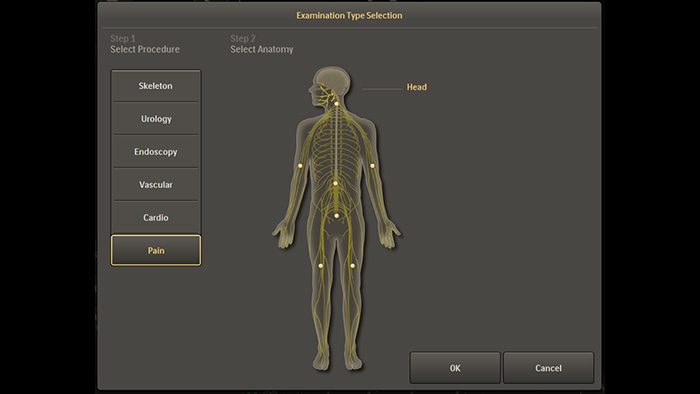The width and height of the screenshot is (700, 394).
Task: Click the Step 1 Select Procedure heading
Action: 145,44
